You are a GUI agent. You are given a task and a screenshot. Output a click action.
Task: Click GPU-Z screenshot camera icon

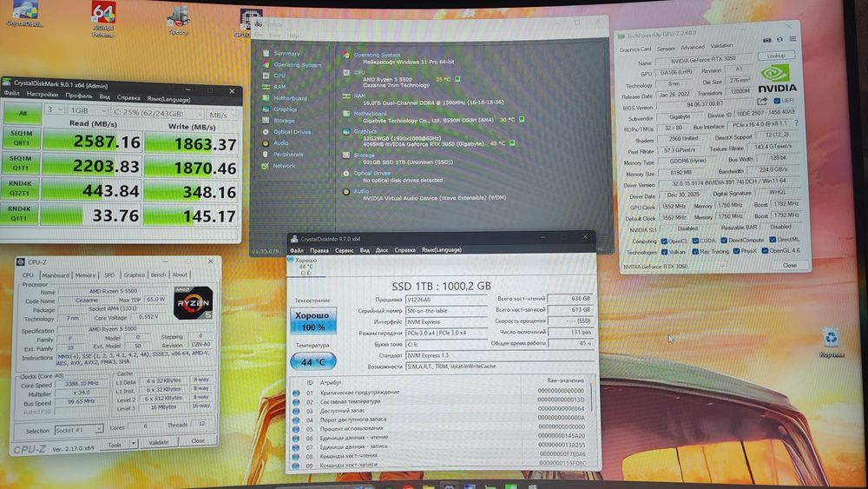tap(766, 40)
